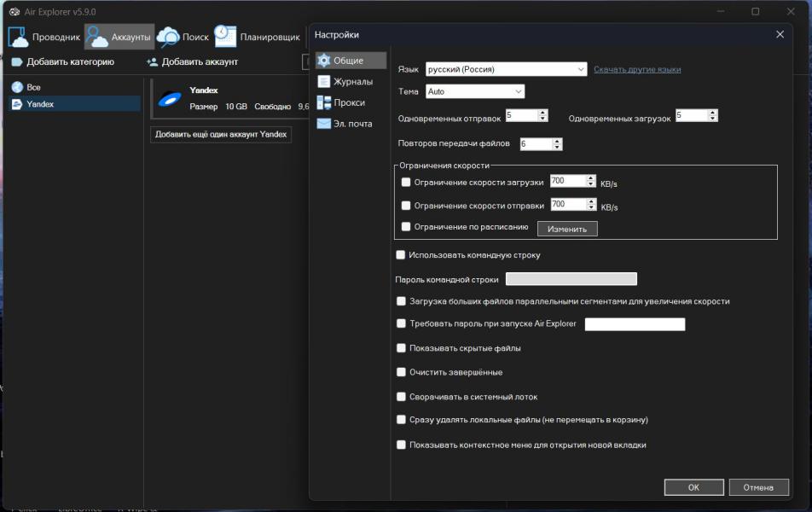
Task: Increase Одновременных отправок value with up arrow
Action: coord(542,112)
